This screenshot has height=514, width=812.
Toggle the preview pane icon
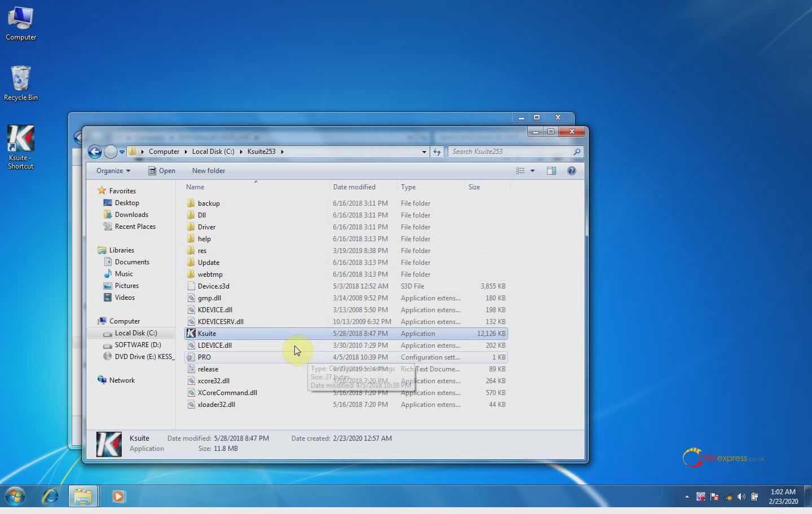(x=551, y=171)
